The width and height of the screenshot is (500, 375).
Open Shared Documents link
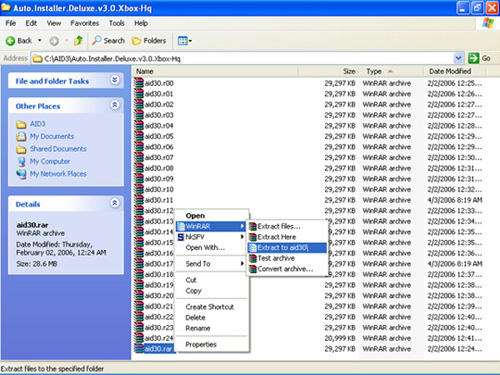[58, 149]
